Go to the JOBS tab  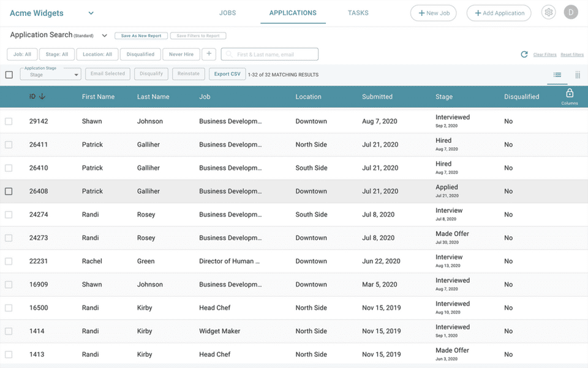coord(227,13)
